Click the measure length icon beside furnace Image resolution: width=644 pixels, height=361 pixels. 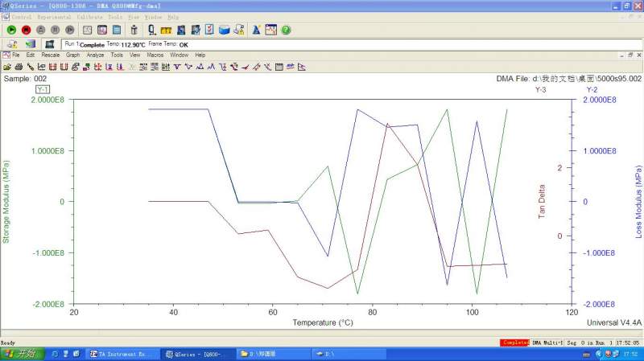151,30
